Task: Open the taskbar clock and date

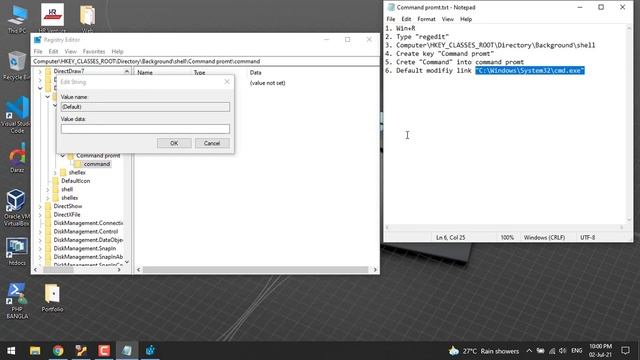Action: [600, 351]
